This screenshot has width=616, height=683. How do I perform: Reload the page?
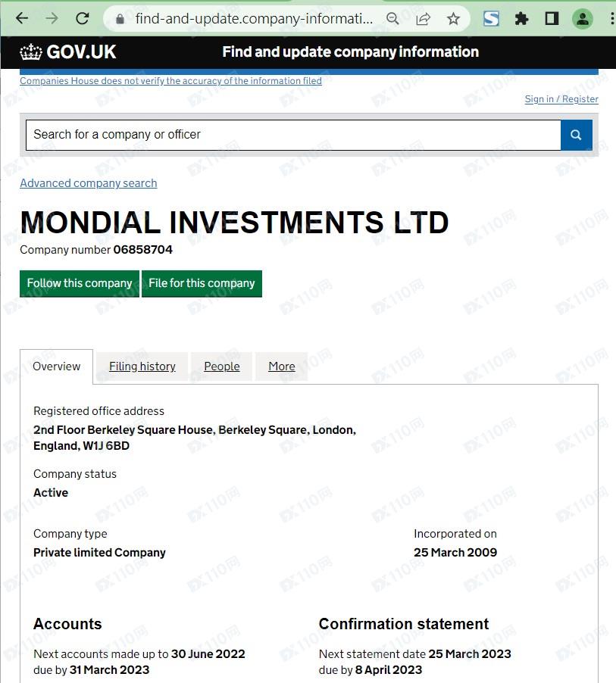[x=83, y=18]
